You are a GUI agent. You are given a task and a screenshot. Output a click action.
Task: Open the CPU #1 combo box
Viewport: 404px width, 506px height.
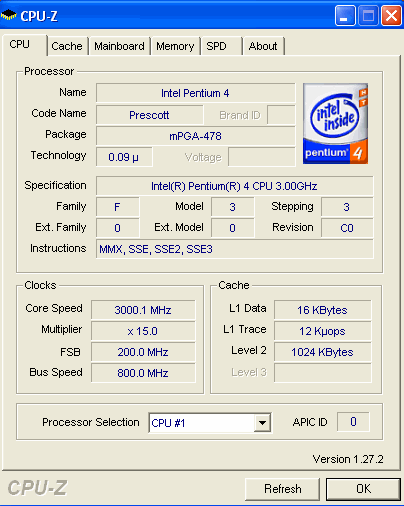(210, 423)
